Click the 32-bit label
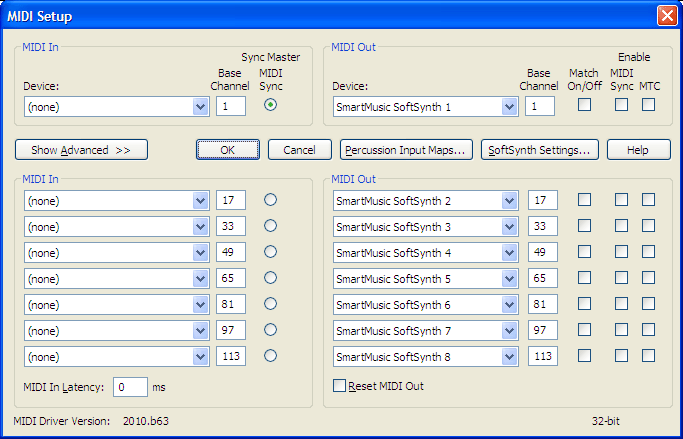Screen dimensions: 683x439 (605, 421)
